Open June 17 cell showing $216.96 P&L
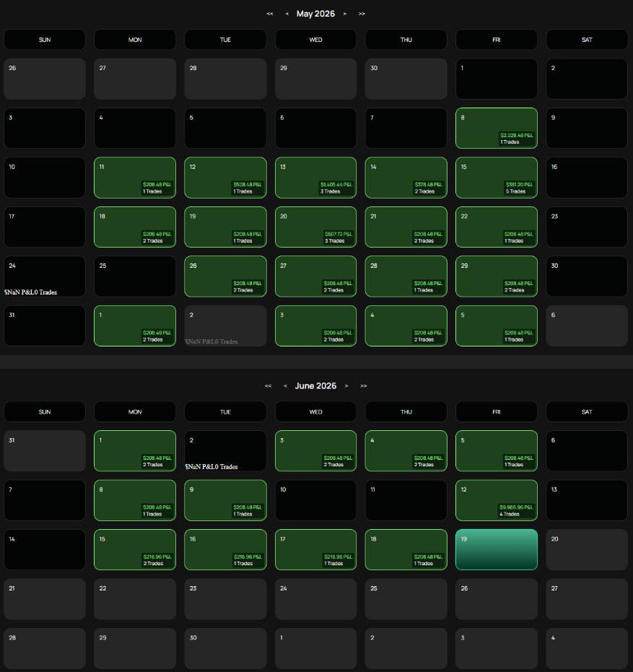Viewport: 633px width, 672px height. pos(315,550)
